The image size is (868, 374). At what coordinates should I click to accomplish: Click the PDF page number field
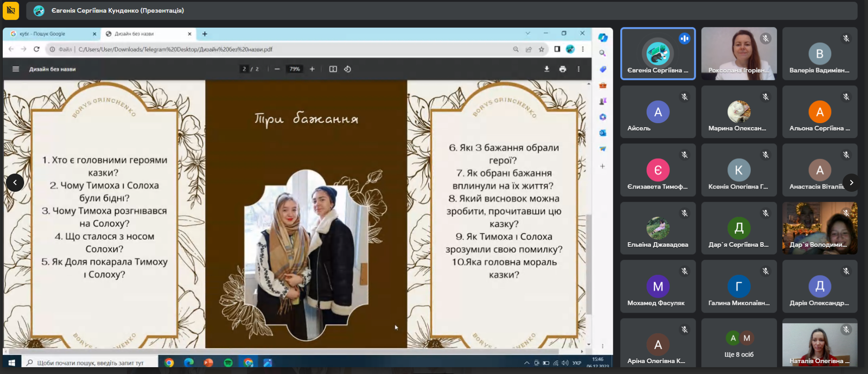(244, 69)
